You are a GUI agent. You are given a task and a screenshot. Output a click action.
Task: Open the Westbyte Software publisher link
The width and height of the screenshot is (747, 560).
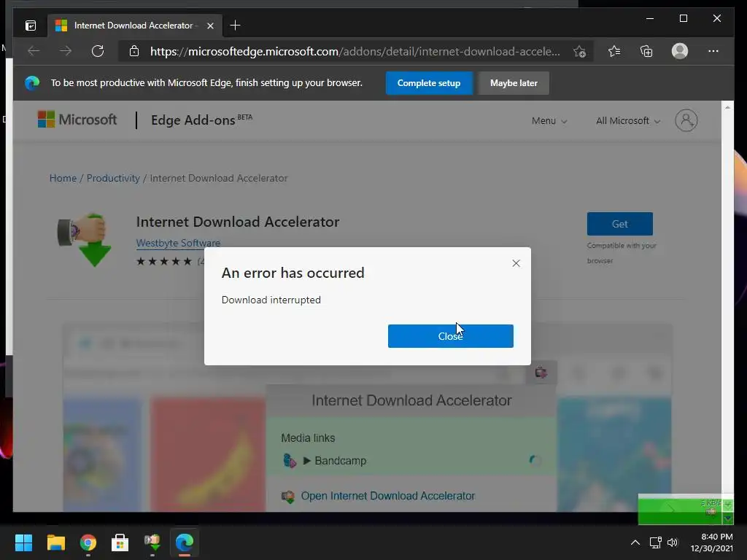pyautogui.click(x=178, y=243)
